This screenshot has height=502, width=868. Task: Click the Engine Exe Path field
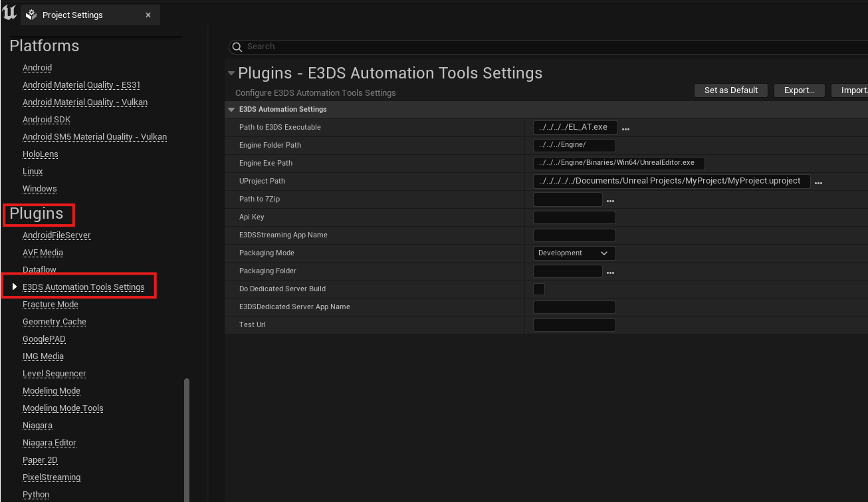click(x=619, y=163)
